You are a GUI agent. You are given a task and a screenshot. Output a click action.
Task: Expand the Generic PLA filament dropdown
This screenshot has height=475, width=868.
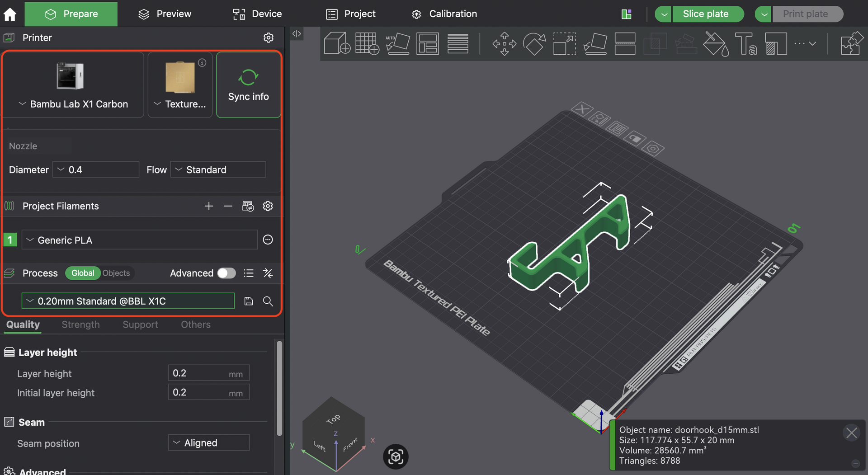pyautogui.click(x=139, y=240)
